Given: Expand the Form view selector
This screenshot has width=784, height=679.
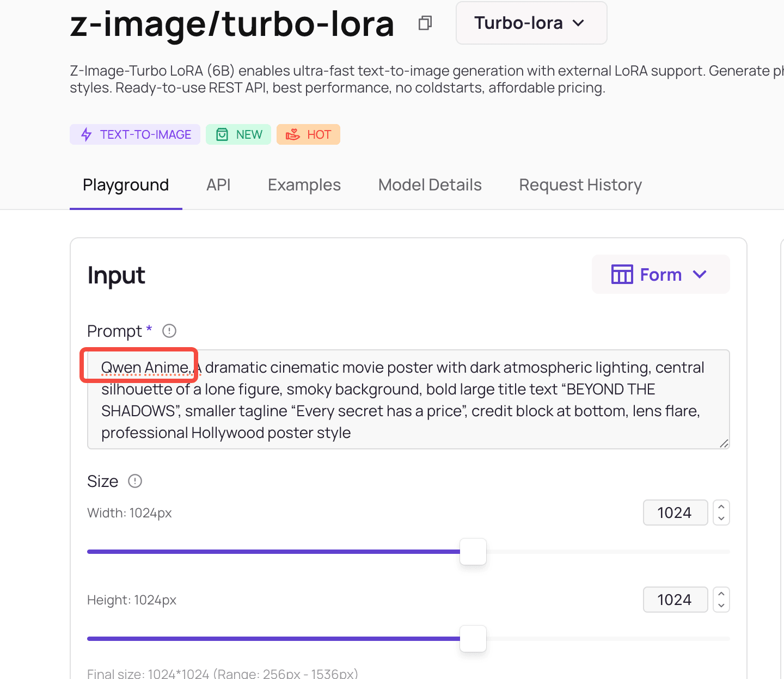Looking at the screenshot, I should [660, 275].
